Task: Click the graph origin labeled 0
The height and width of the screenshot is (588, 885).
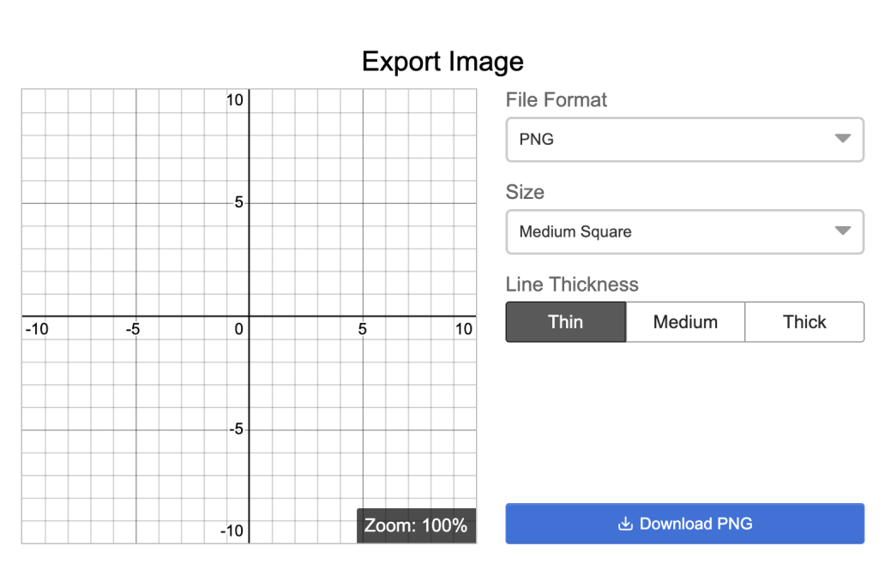Action: 239,329
